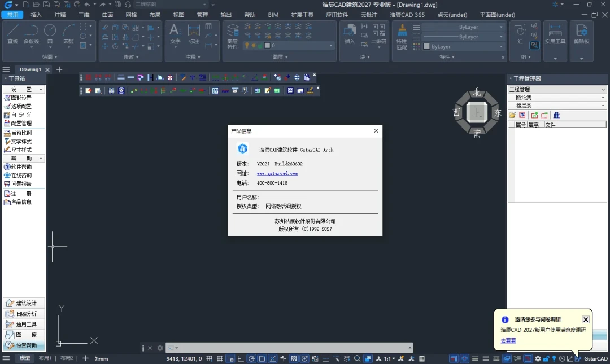610x364 pixels.
Task: Select the 圆 circle tool
Action: 50,33
